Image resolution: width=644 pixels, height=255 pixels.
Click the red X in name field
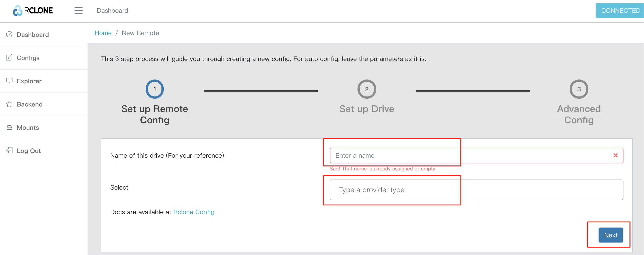coord(615,155)
